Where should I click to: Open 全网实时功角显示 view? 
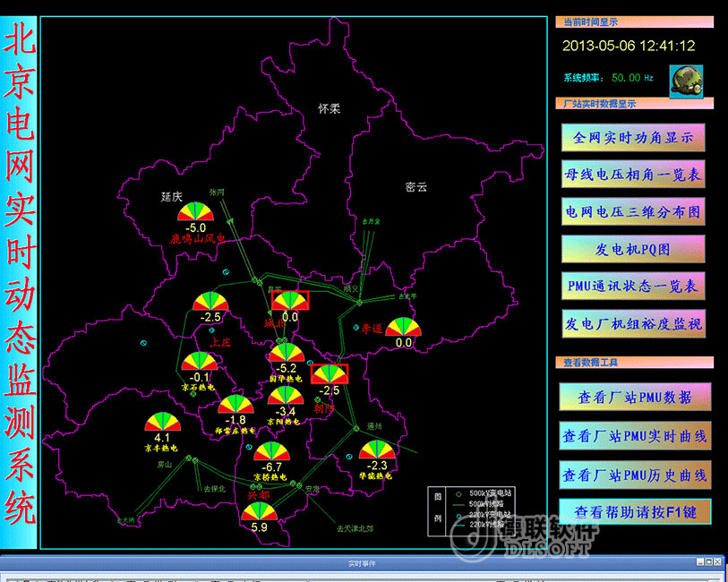pos(633,139)
